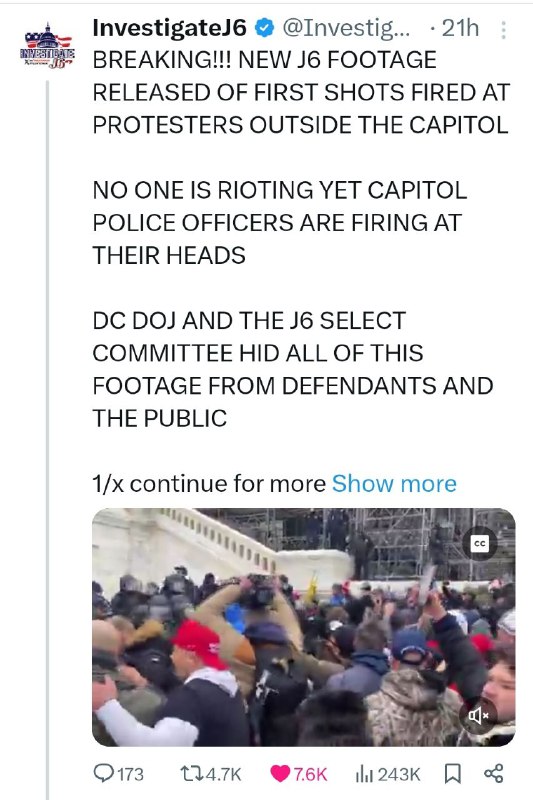Image resolution: width=533 pixels, height=800 pixels.
Task: Open the share icon
Action: 493,773
